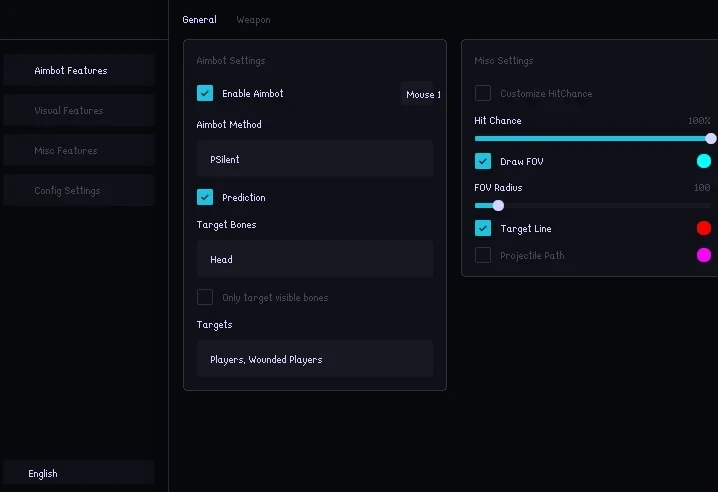Click the FOV Radius slider handle
The height and width of the screenshot is (492, 718).
coord(498,206)
